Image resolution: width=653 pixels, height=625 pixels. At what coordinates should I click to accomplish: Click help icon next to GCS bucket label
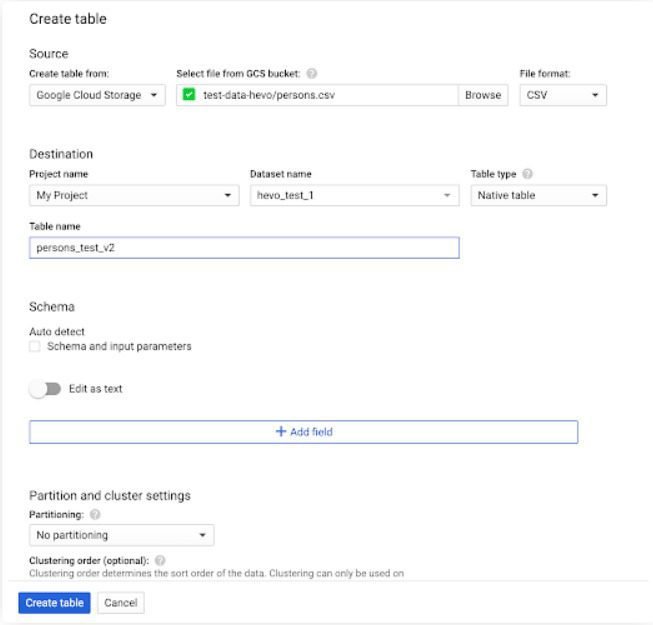[312, 74]
